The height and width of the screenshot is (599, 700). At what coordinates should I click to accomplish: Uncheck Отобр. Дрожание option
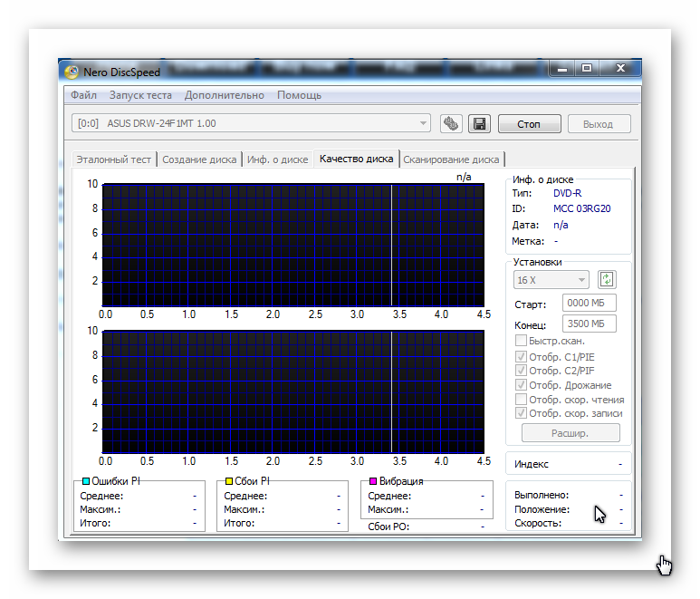click(x=521, y=385)
